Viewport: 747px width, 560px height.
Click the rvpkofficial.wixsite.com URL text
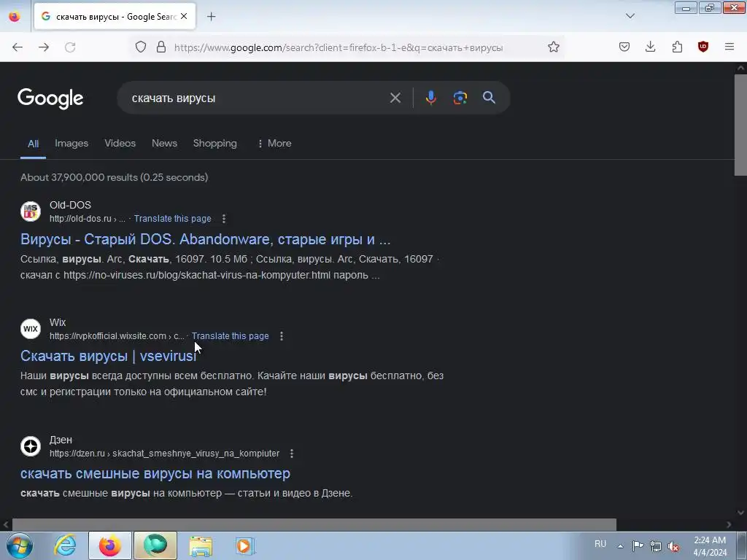click(117, 336)
